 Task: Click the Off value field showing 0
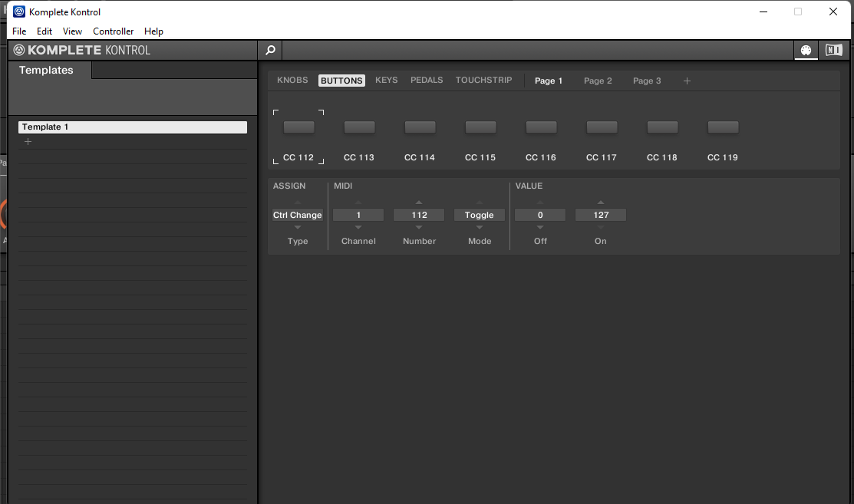(x=540, y=215)
